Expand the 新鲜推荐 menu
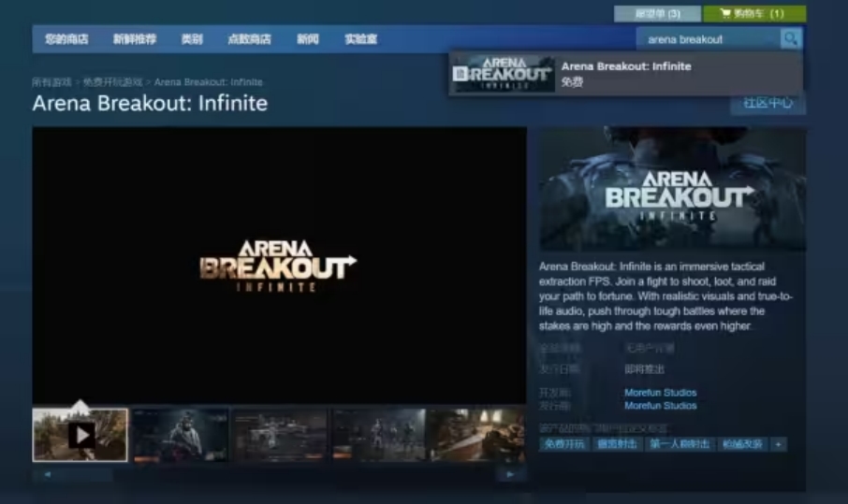The height and width of the screenshot is (504, 848). [135, 39]
